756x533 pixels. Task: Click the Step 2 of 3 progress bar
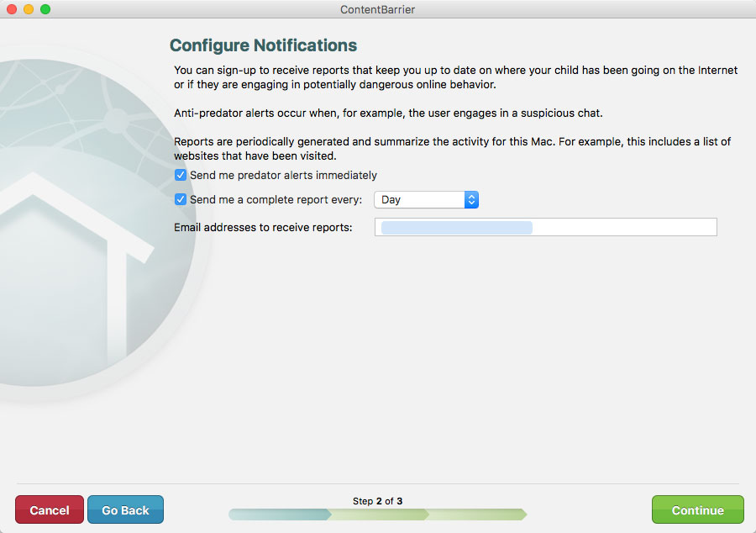coord(377,515)
